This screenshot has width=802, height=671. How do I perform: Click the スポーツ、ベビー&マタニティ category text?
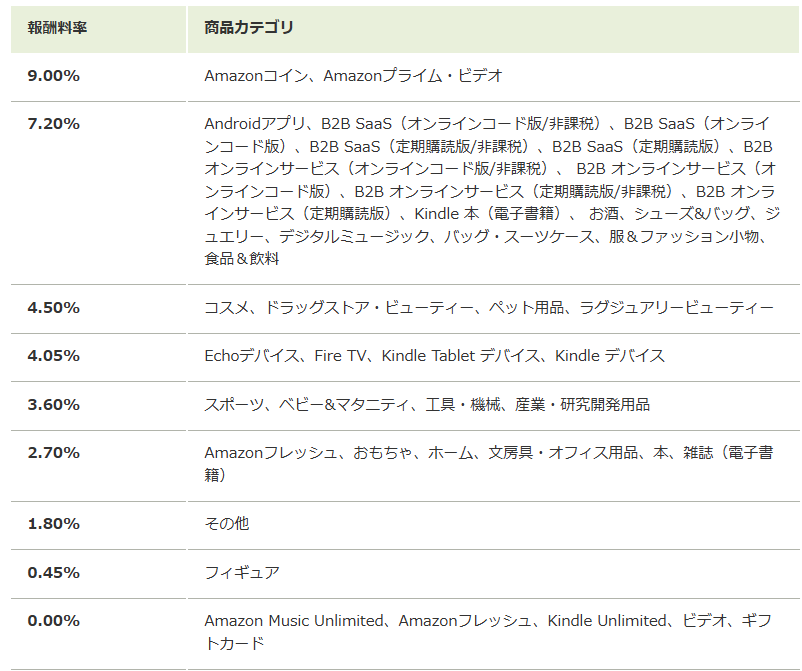pyautogui.click(x=427, y=405)
